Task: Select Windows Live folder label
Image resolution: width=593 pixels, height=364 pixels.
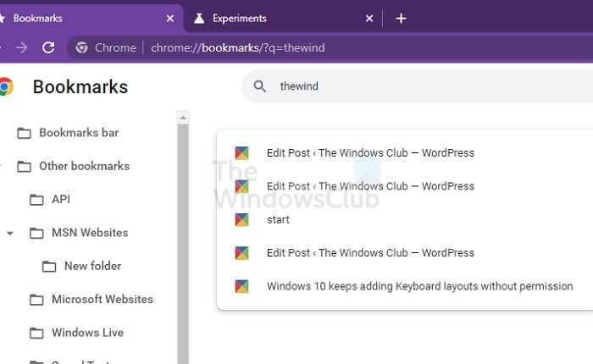Action: (x=88, y=332)
